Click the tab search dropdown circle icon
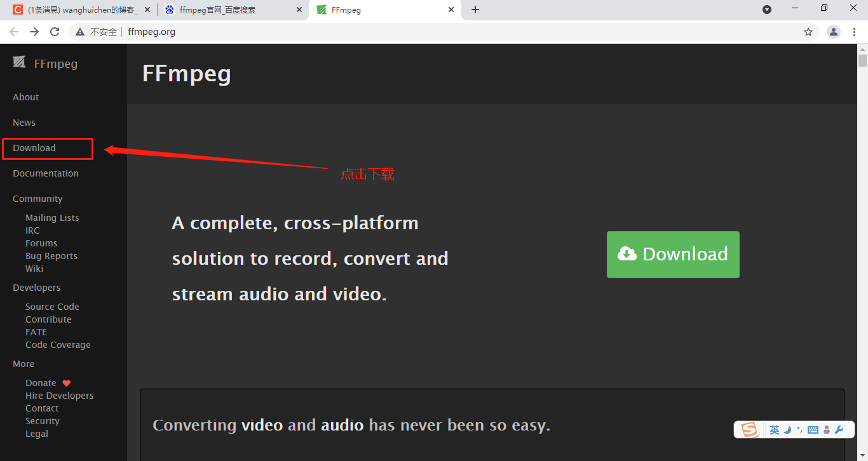This screenshot has width=868, height=461. 767,10
